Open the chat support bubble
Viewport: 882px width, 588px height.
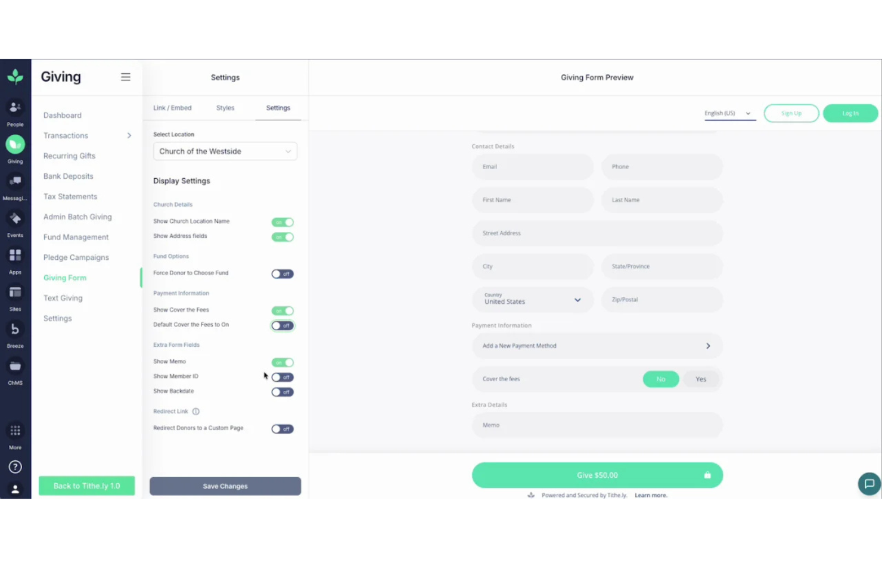(x=869, y=484)
